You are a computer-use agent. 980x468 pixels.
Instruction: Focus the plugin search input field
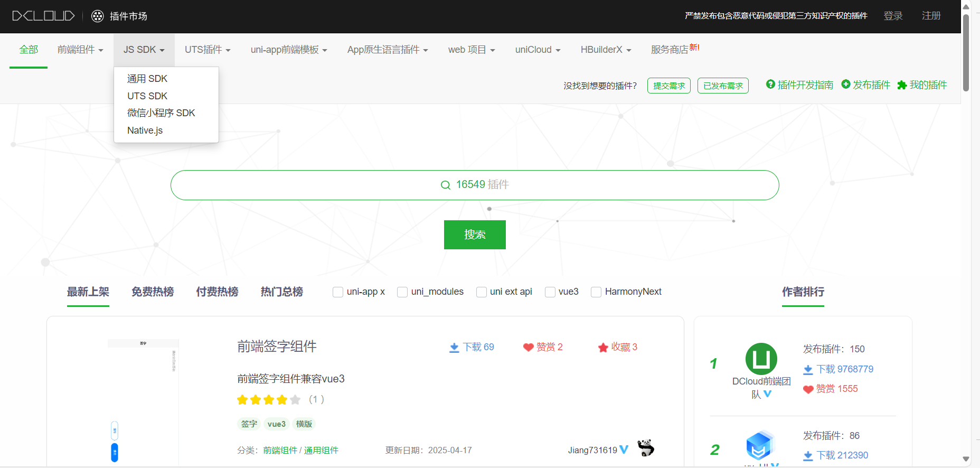click(x=475, y=185)
